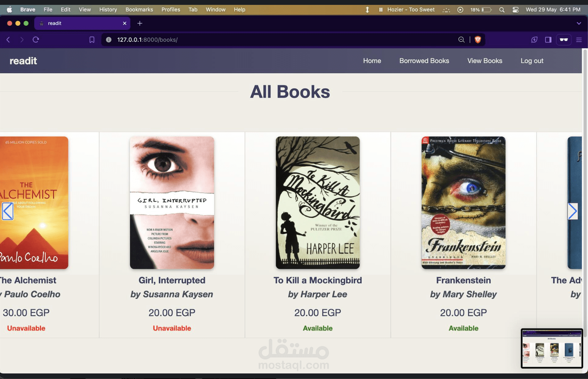Open the Window menu
This screenshot has width=588, height=379.
[215, 10]
